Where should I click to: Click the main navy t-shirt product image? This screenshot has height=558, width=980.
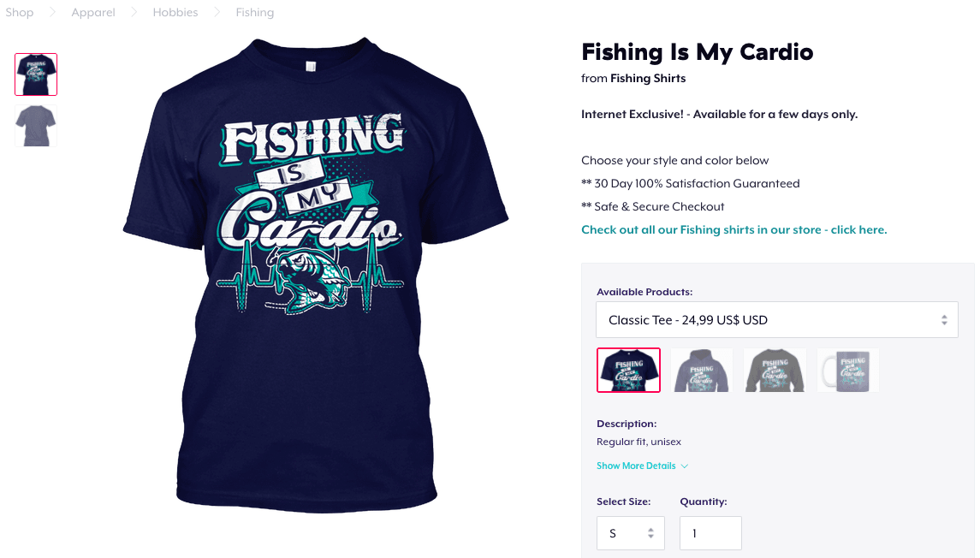[316, 275]
